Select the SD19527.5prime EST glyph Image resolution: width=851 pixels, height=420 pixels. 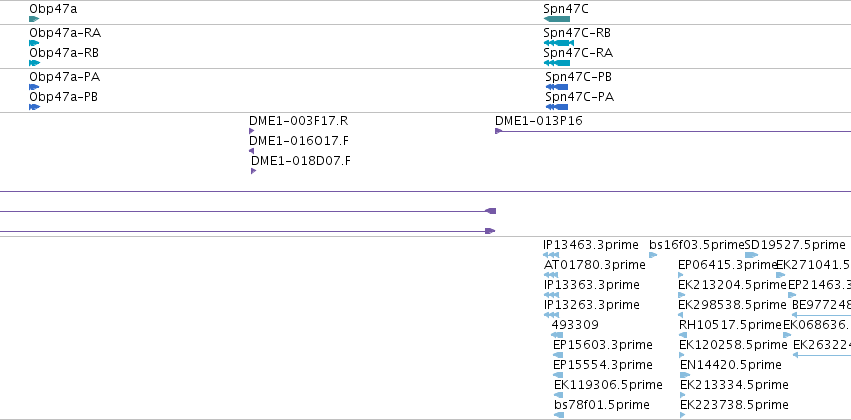752,255
